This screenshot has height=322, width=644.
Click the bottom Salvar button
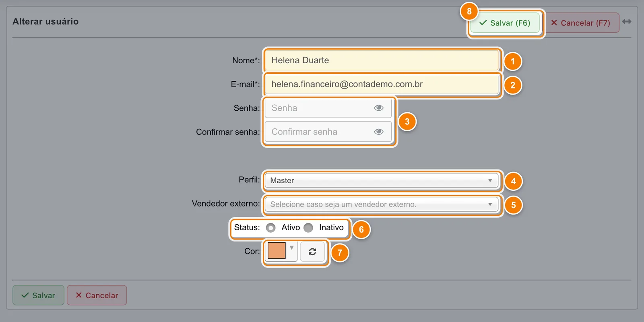coord(38,295)
